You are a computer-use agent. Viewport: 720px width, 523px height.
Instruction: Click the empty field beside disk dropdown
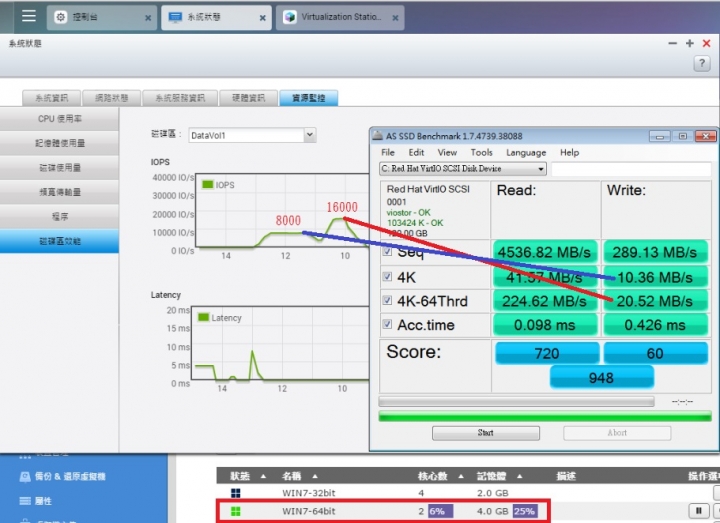pyautogui.click(x=631, y=169)
